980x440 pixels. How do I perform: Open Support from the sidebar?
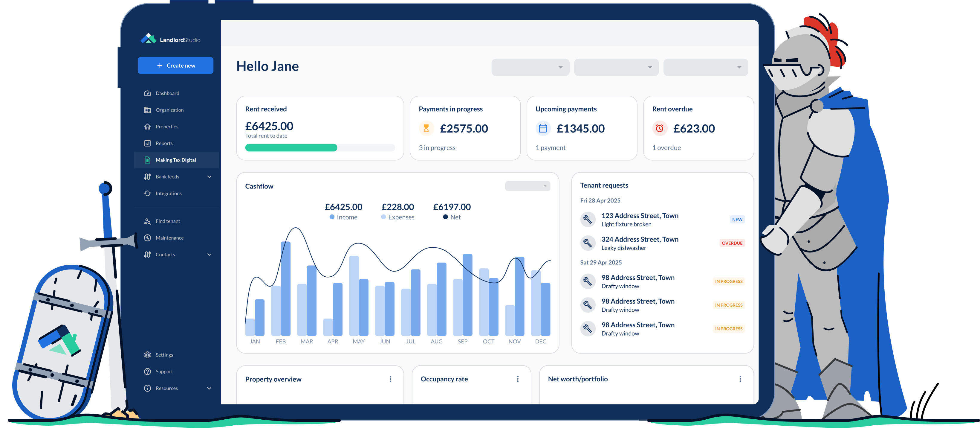(163, 371)
